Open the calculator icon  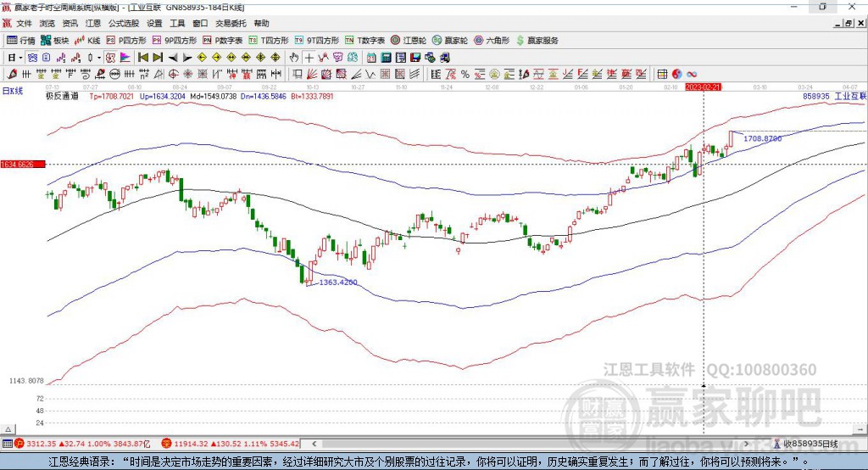click(386, 58)
